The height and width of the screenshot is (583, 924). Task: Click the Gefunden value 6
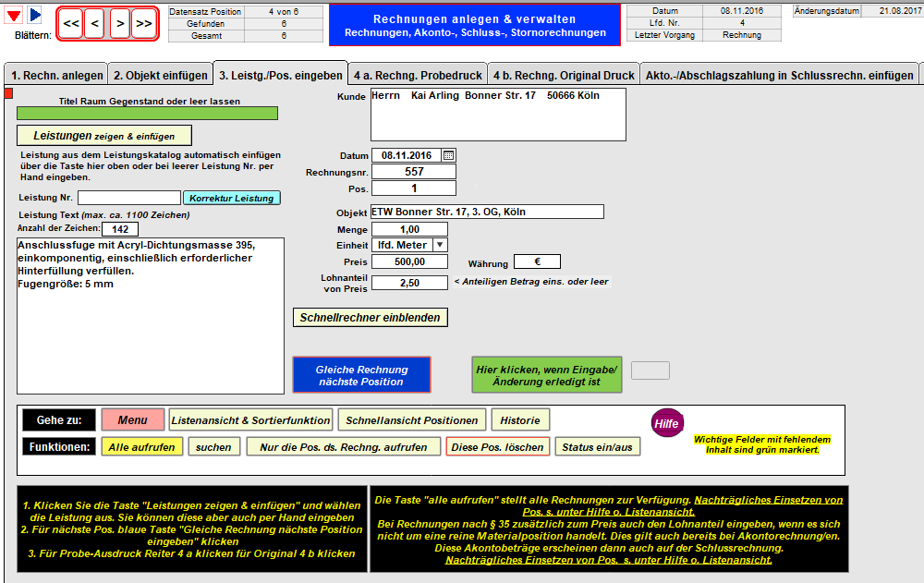click(284, 24)
